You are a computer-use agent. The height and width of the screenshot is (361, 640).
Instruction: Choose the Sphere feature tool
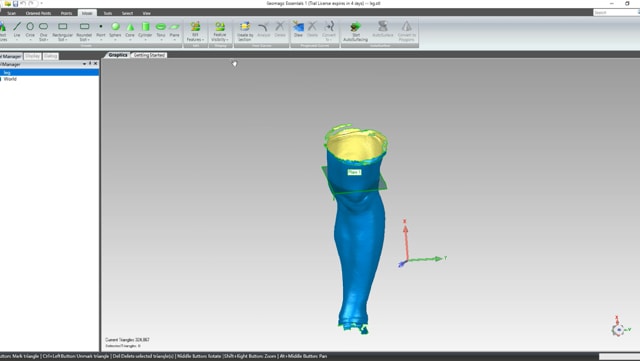115,31
